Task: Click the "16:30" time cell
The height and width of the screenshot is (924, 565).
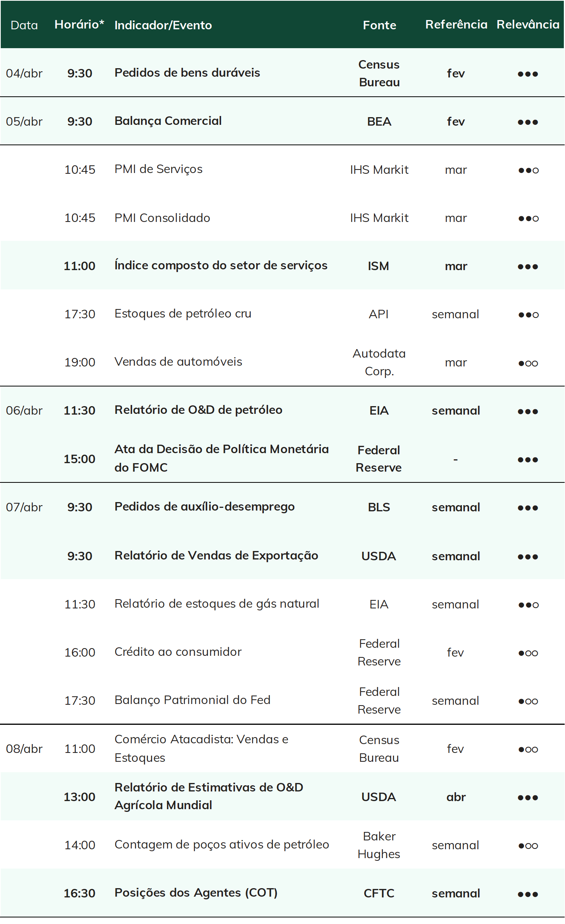Action: pyautogui.click(x=80, y=893)
